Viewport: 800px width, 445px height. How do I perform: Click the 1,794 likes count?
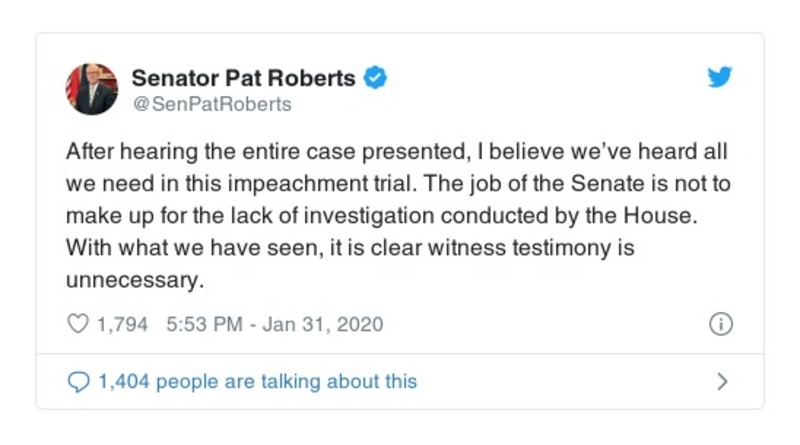(x=122, y=325)
